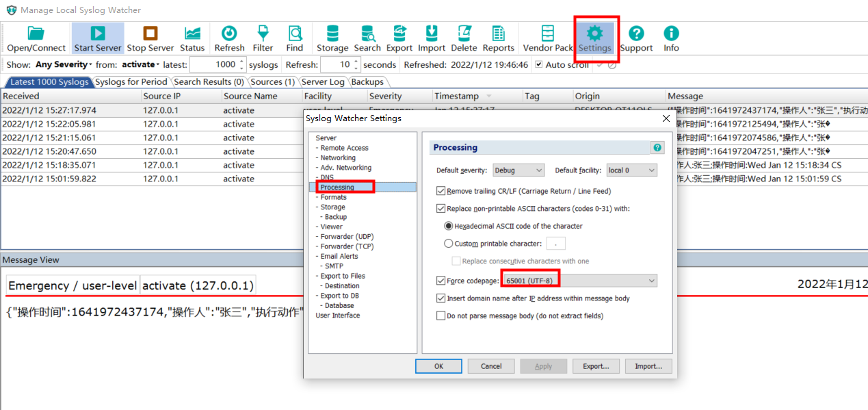Screen dimensions: 868x410
Task: Toggle the Auto scroll checkbox
Action: pos(539,64)
